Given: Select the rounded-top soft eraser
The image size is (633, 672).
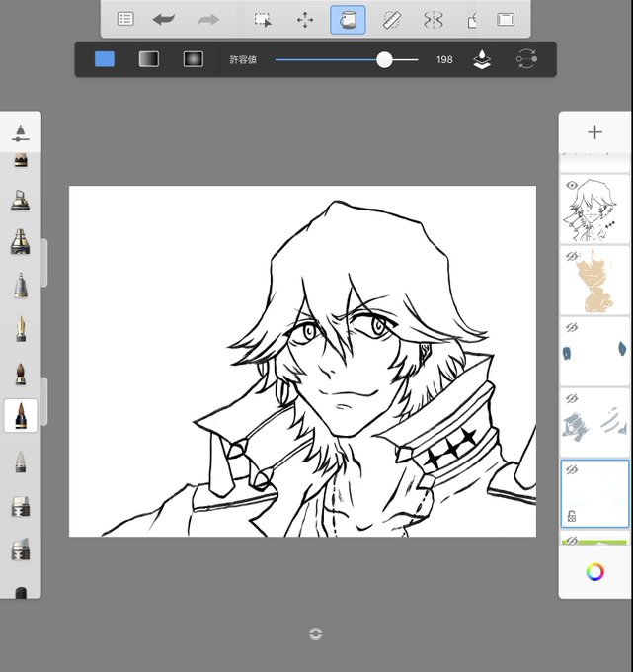Looking at the screenshot, I should [x=21, y=549].
